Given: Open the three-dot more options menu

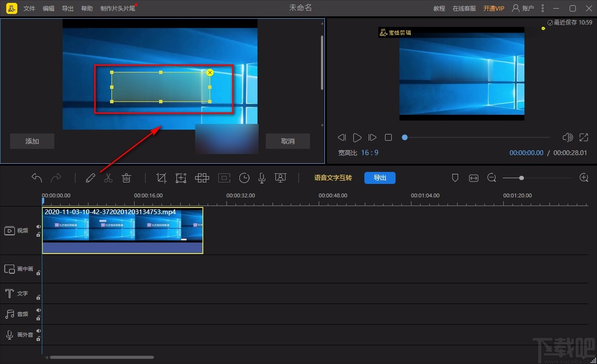Looking at the screenshot, I should 543,8.
